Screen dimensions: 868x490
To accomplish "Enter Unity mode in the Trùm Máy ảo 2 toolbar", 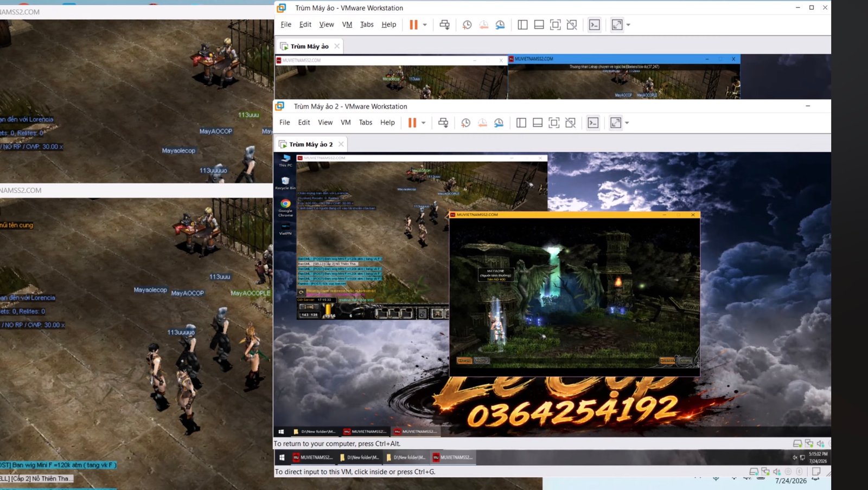I will (570, 122).
